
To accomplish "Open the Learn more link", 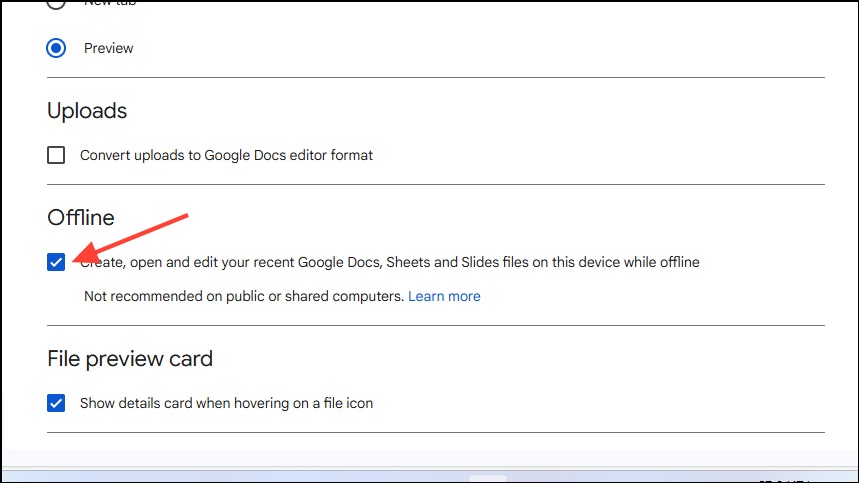I will click(x=444, y=296).
